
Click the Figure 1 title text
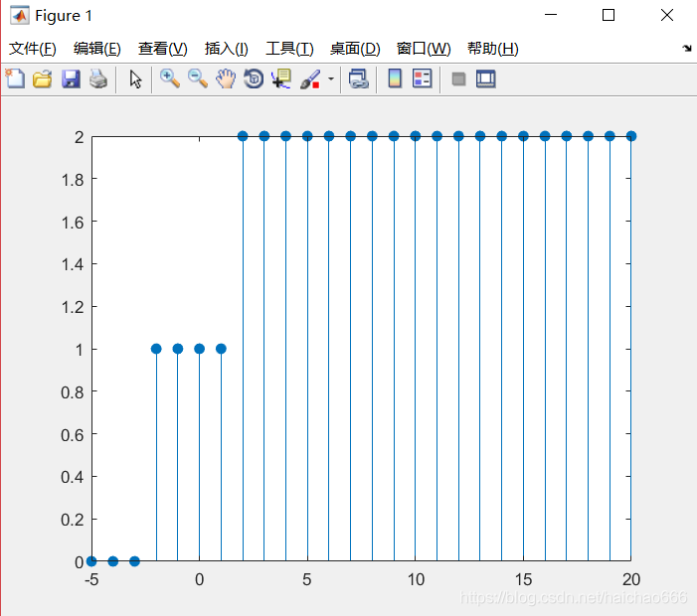coord(64,16)
